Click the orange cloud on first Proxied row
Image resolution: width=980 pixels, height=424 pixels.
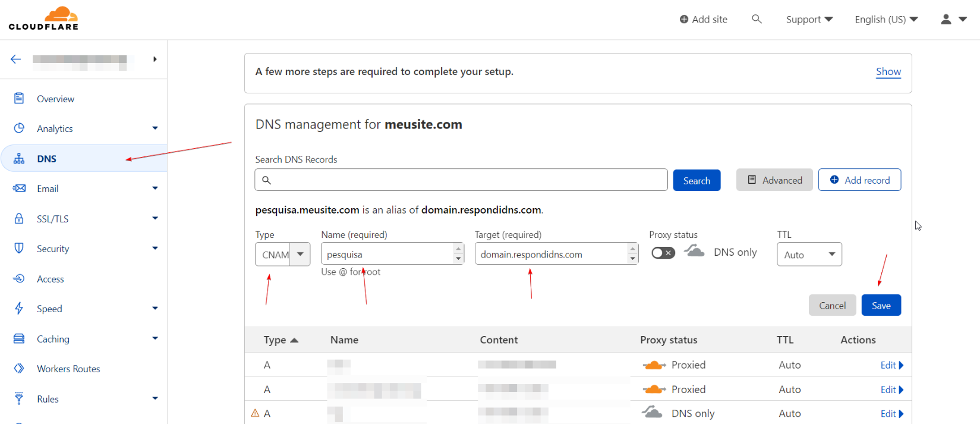tap(654, 365)
